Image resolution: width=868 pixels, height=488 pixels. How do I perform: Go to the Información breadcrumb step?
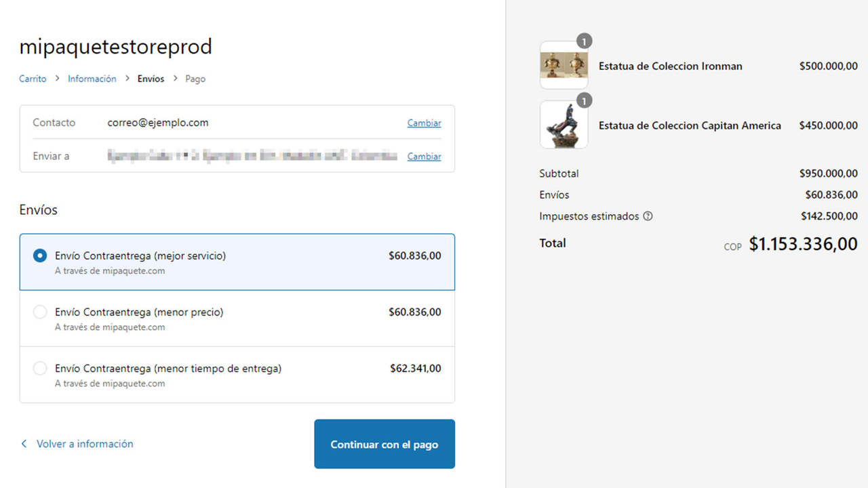pos(92,79)
